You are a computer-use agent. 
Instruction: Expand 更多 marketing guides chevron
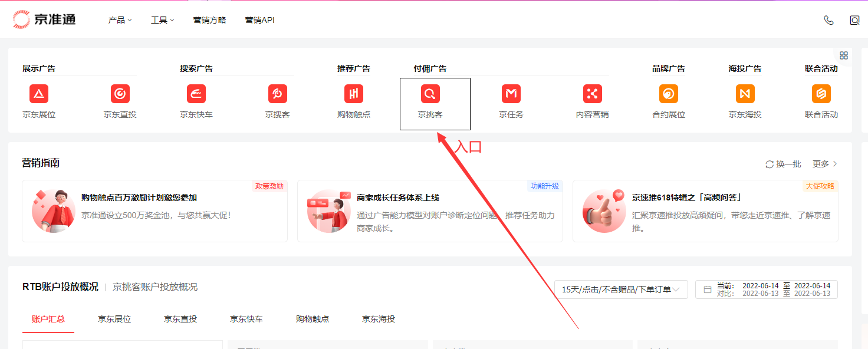pyautogui.click(x=835, y=164)
